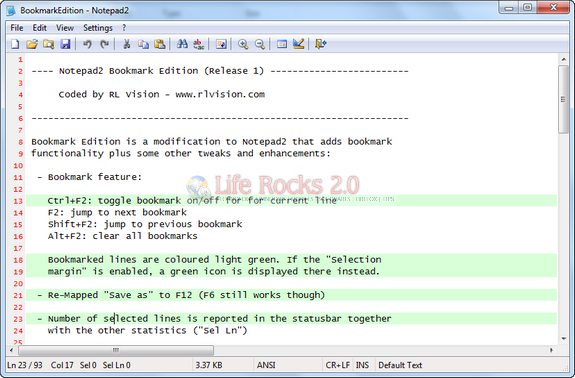
Task: Click the '- Bookmark feature:' line
Action: coord(89,177)
